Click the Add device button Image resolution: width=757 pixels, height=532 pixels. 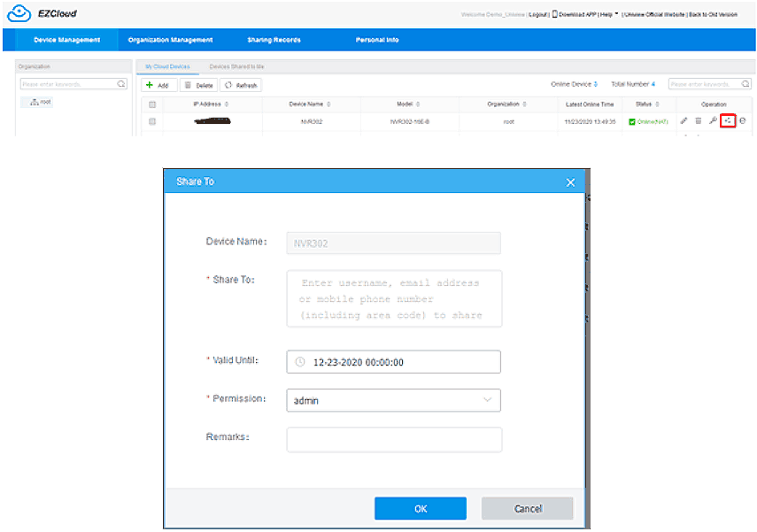point(158,85)
